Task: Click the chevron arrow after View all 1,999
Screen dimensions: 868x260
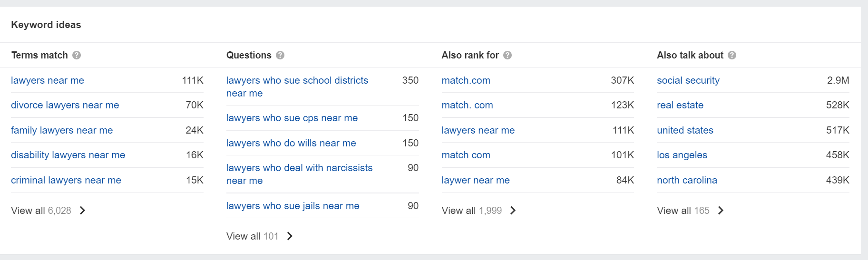Action: 513,211
